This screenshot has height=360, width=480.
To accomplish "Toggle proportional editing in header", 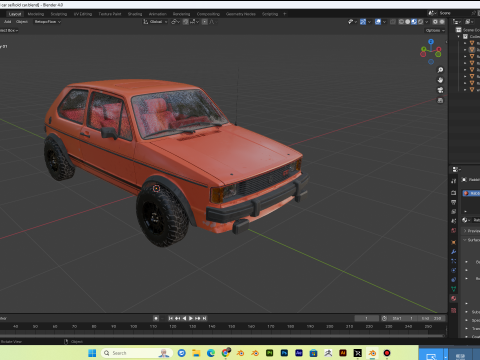I will point(204,22).
